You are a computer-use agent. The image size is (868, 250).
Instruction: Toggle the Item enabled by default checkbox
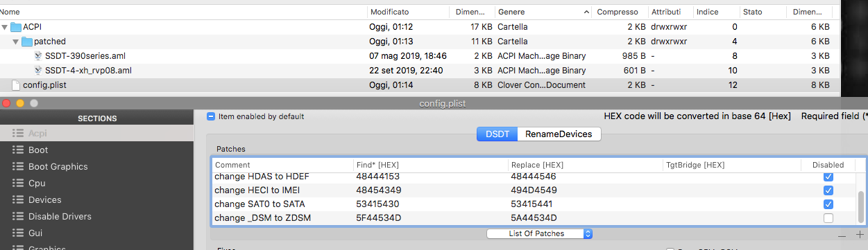point(211,117)
